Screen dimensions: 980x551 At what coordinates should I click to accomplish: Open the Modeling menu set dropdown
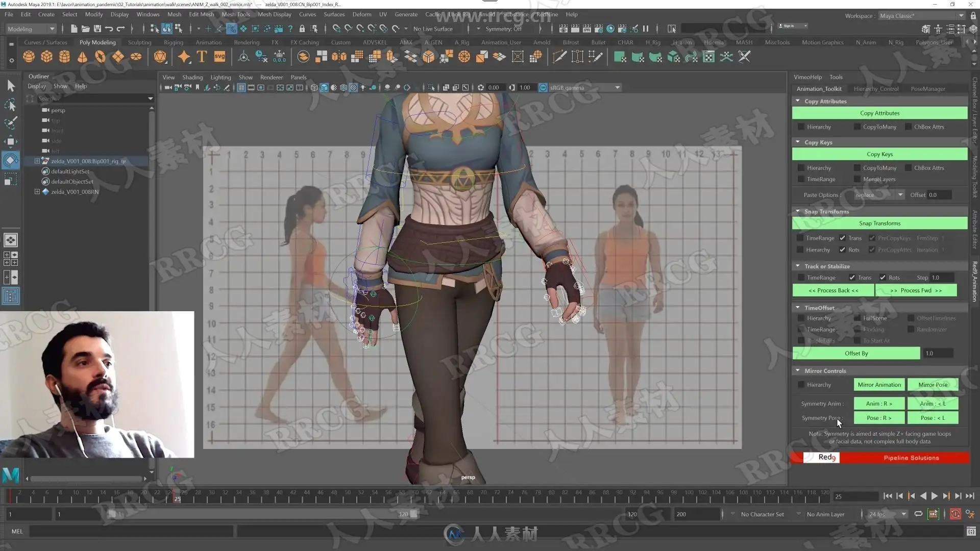31,29
